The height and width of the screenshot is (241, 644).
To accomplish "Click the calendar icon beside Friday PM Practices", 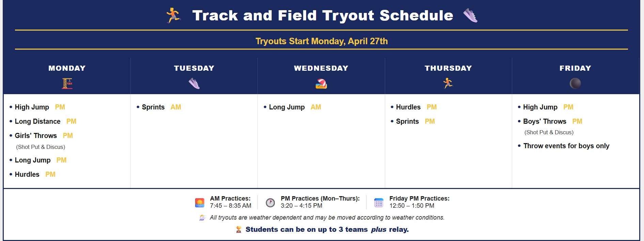I will tap(379, 203).
